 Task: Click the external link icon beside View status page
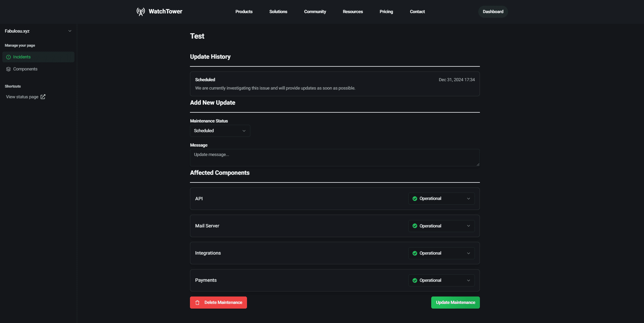click(43, 97)
